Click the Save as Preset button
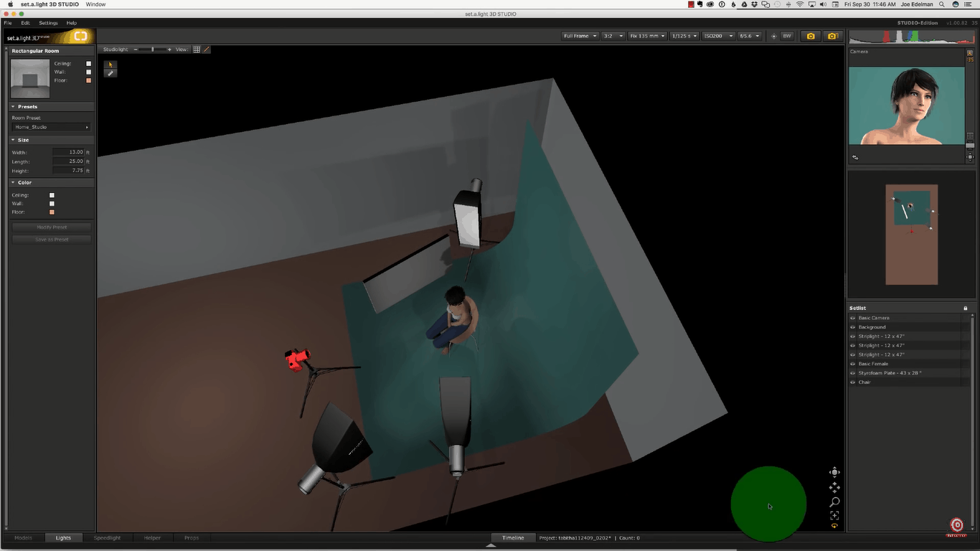Viewport: 980px width, 551px height. 52,240
